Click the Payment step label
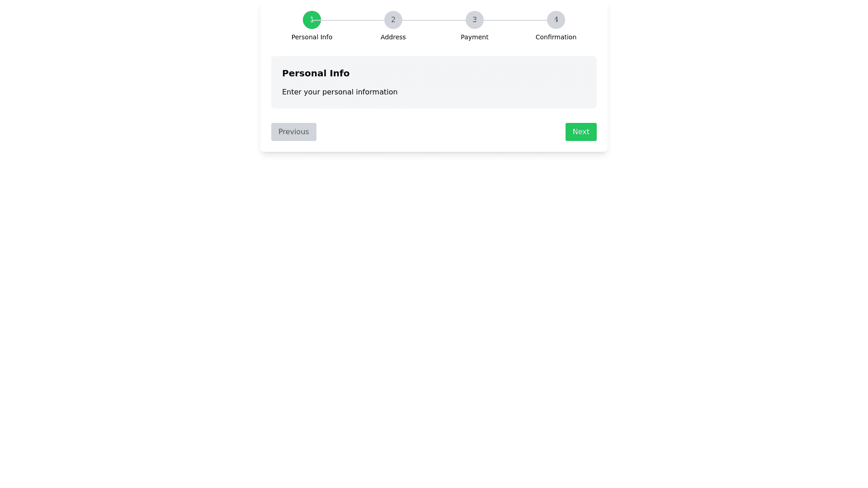Viewport: 868px width, 488px height. [x=474, y=37]
